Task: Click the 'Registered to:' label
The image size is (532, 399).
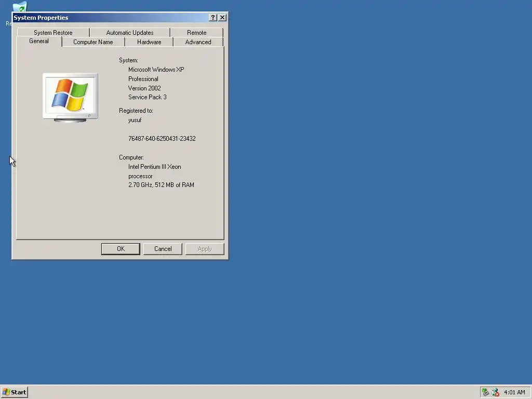Action: coord(136,111)
